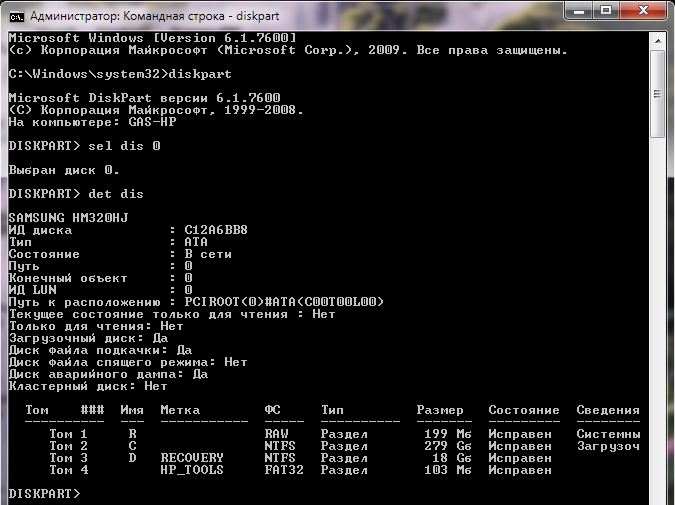This screenshot has width=675, height=505.
Task: Click the 'Microsoft Windows [Version 6.1.7600]' line
Action: tap(152, 38)
